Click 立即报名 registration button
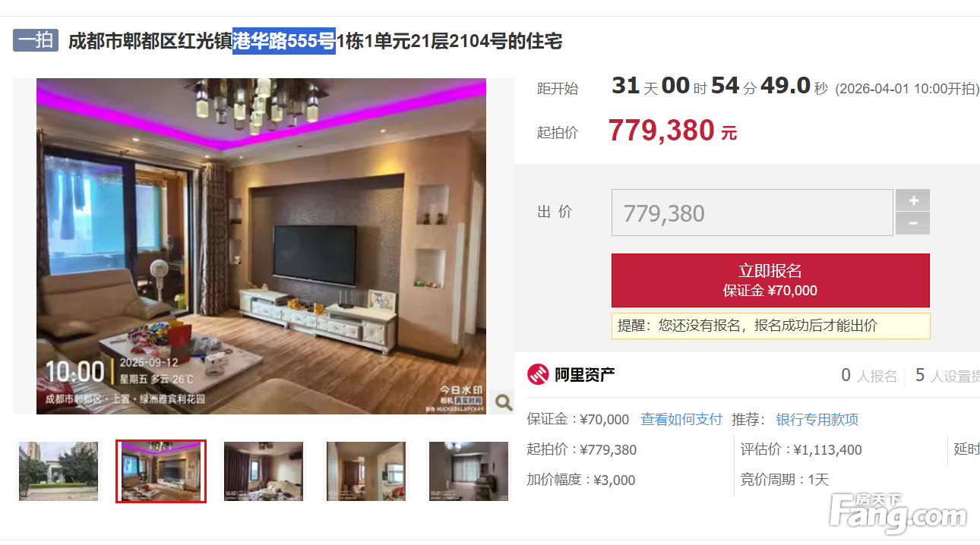 (x=770, y=280)
